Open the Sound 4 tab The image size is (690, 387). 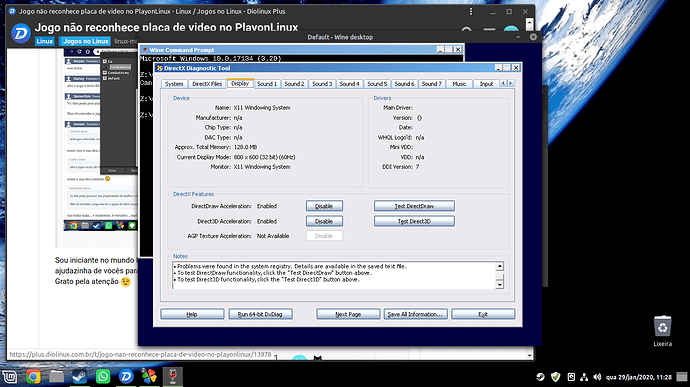tap(349, 84)
